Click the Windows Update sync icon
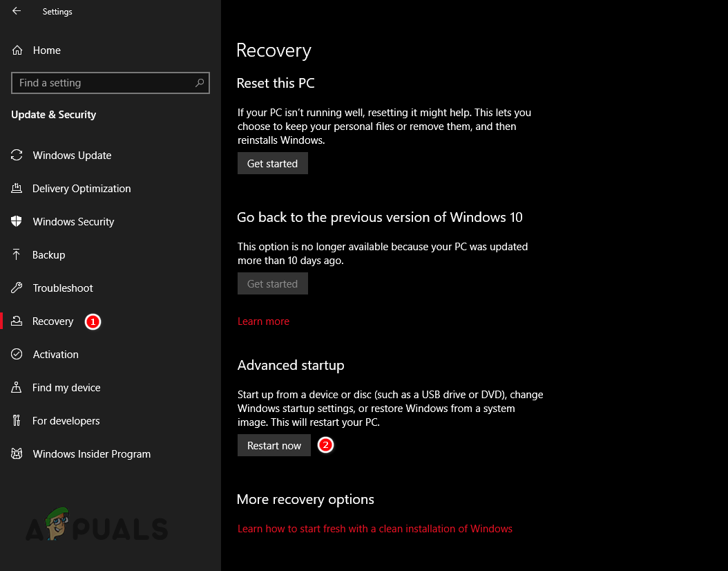The width and height of the screenshot is (728, 571). (x=17, y=156)
